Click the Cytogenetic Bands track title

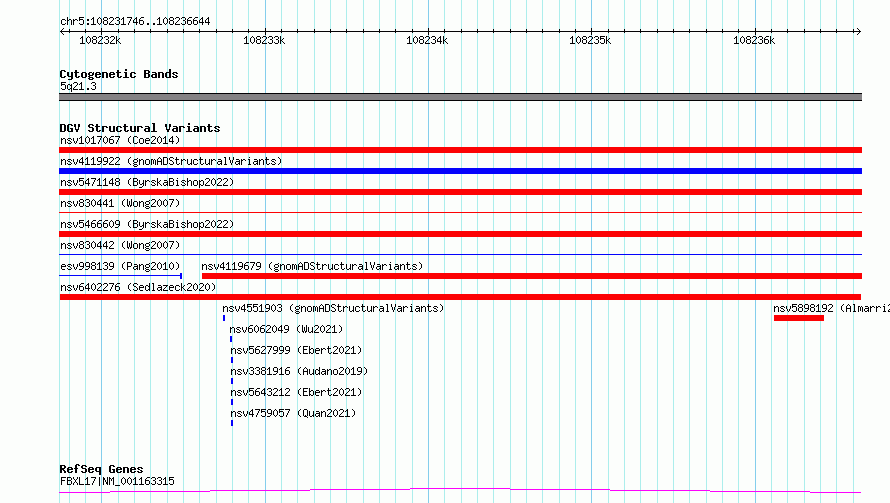pos(119,74)
